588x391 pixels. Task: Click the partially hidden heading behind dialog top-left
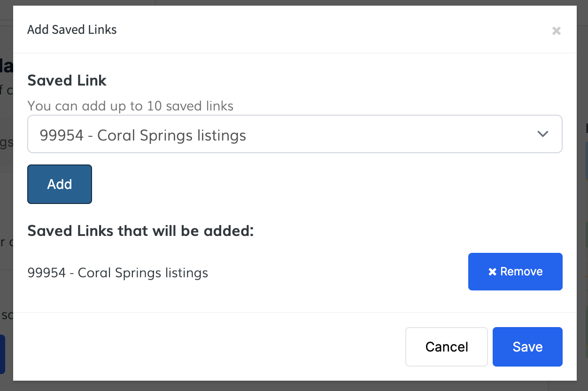(x=6, y=66)
